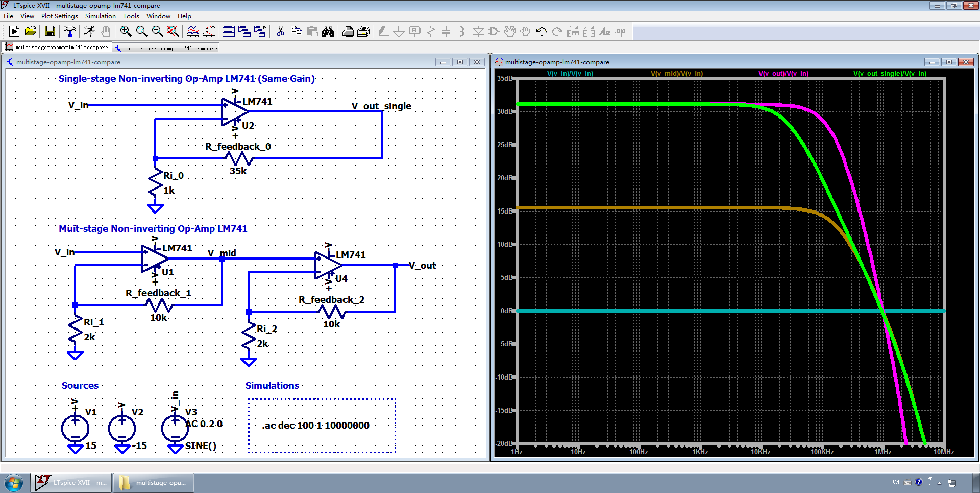Select the .ac dec simulation directive text

[x=315, y=426]
